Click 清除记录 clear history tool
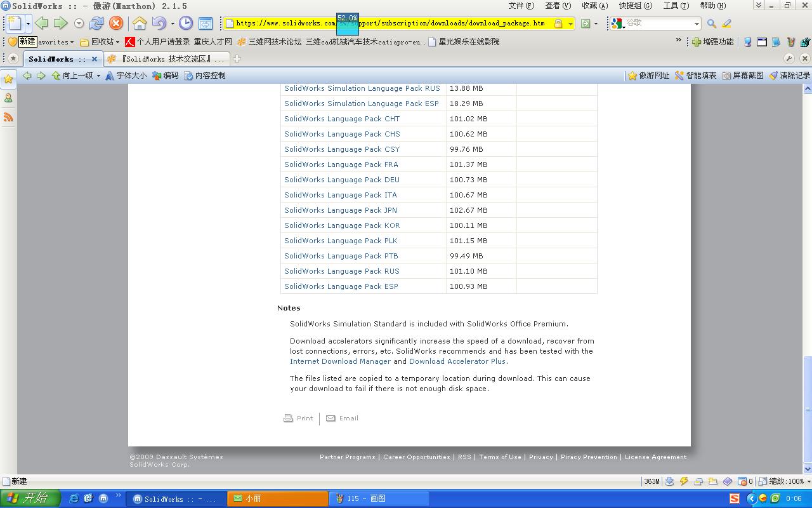Image resolution: width=812 pixels, height=508 pixels. click(x=790, y=75)
